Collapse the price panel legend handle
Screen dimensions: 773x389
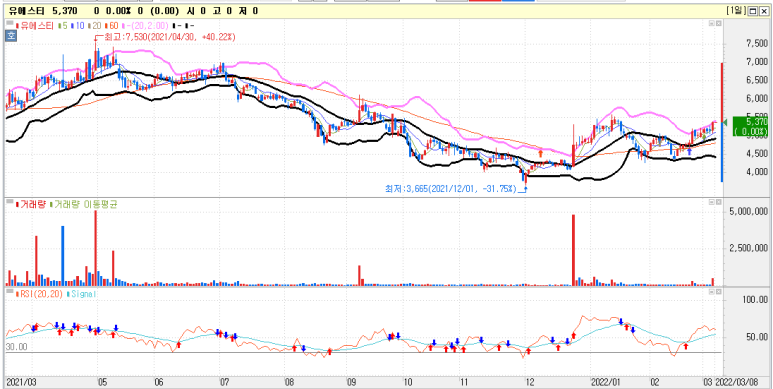click(9, 23)
